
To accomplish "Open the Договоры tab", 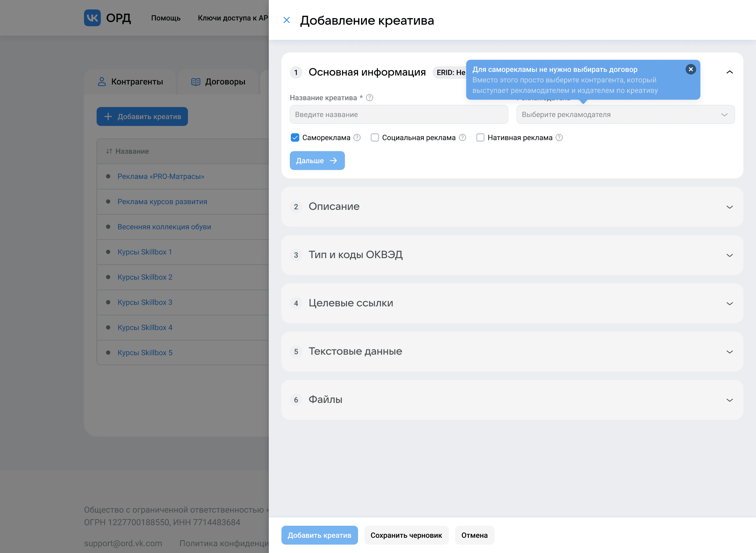I will click(218, 82).
